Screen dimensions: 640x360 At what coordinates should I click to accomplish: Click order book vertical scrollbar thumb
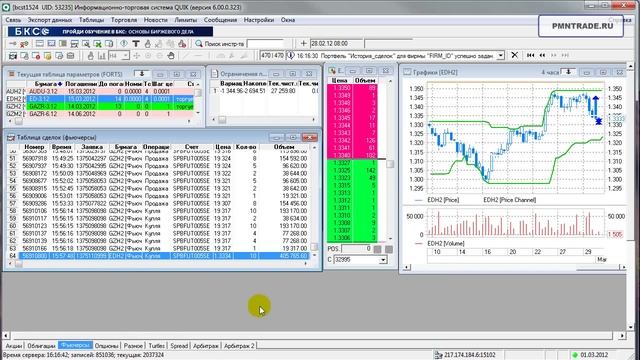click(390, 164)
